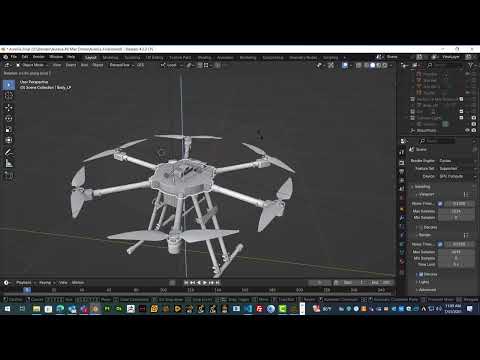Select the Transform tool in the toolbar
Viewport: 480px width, 360px height.
9,140
